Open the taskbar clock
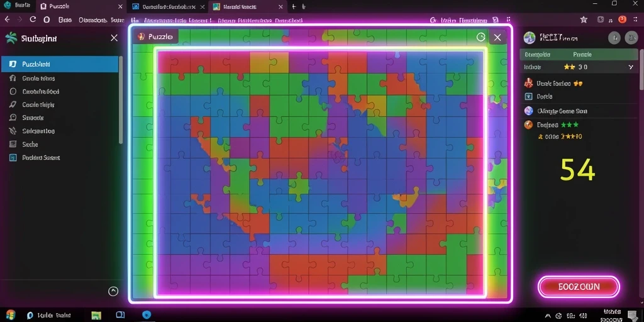Viewport: 644px width, 322px height. (613, 316)
